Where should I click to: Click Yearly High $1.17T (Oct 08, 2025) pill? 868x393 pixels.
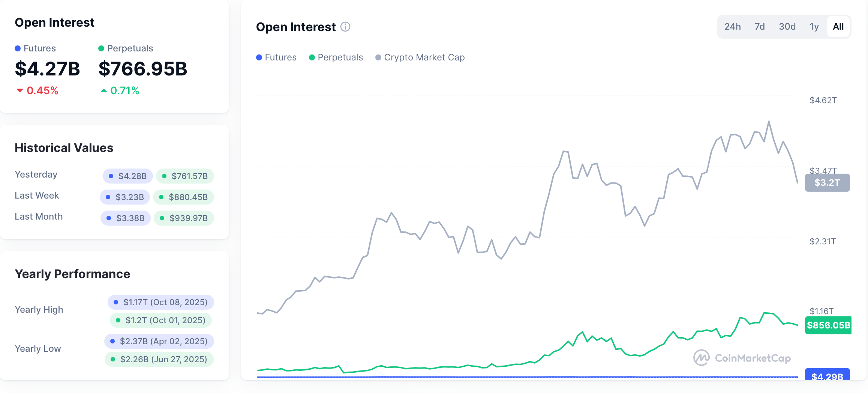pyautogui.click(x=161, y=302)
